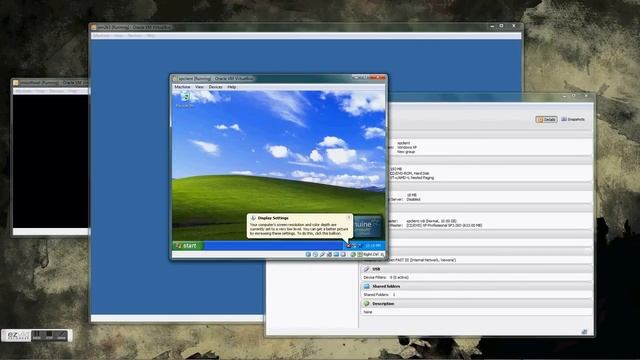Select the 'None' description text

coord(368,312)
